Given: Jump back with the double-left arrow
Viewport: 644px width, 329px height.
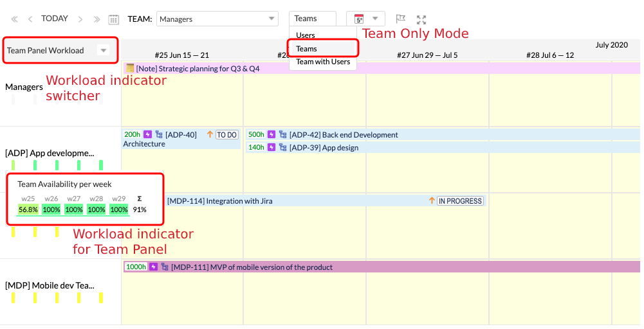Looking at the screenshot, I should (x=14, y=19).
